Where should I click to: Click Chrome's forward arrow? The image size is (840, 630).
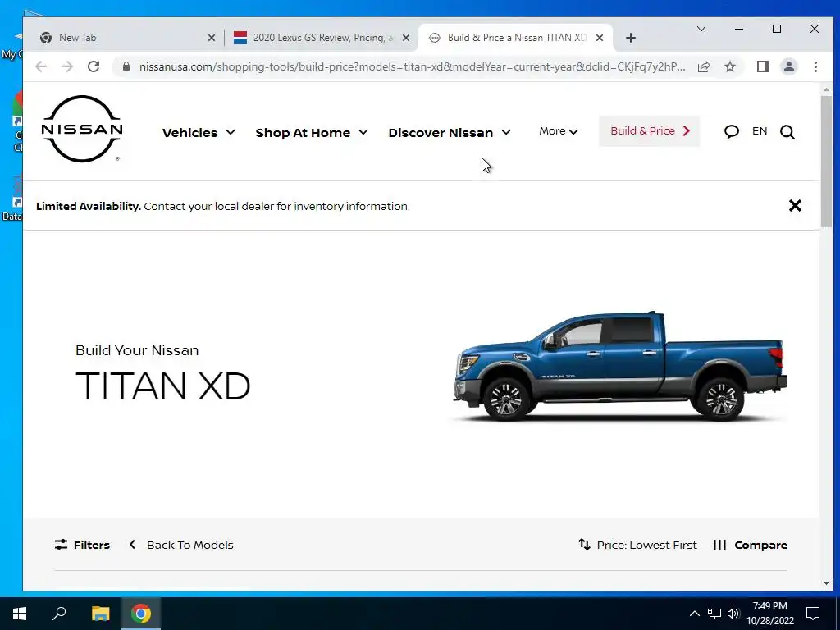(67, 66)
